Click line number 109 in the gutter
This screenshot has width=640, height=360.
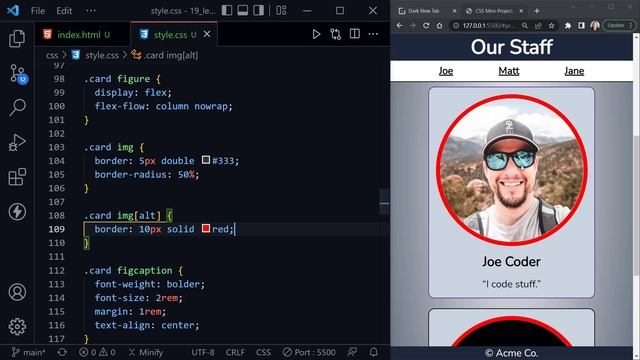56,229
